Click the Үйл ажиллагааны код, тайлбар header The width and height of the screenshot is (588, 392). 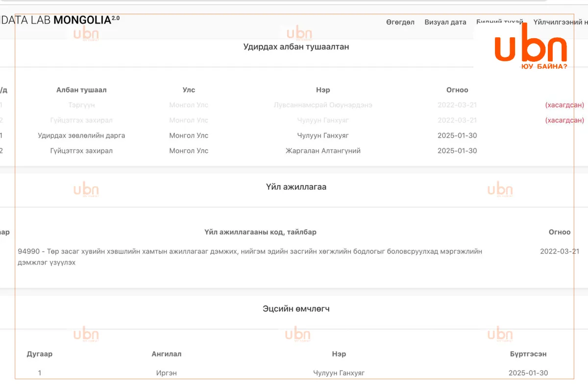point(264,232)
